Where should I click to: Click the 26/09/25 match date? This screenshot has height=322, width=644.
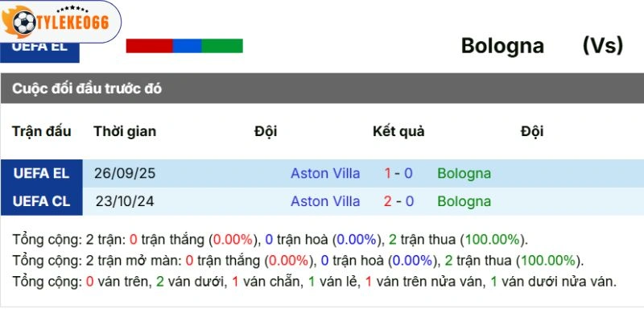click(124, 173)
